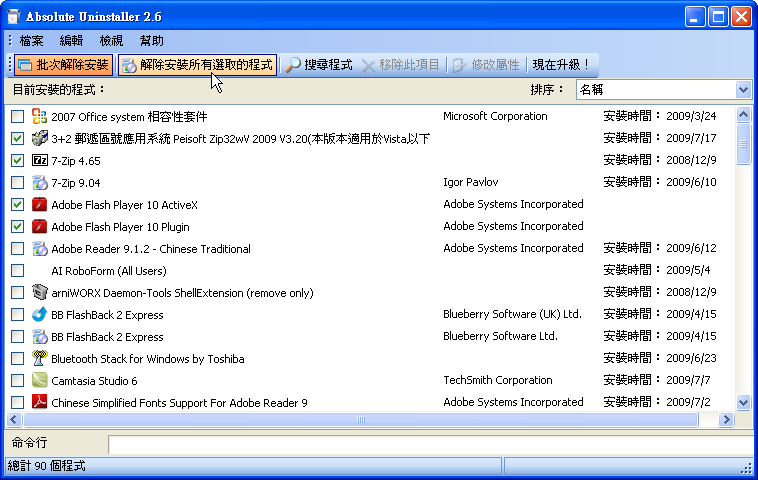Click the vertical scrollbar thumb

coord(743,144)
